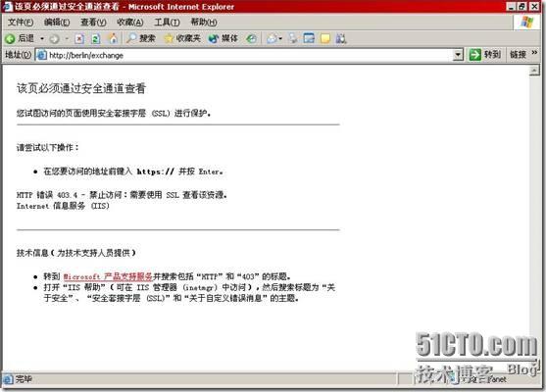Click the yellow Discuss note icon
This screenshot has height=392, width=546.
325,38
